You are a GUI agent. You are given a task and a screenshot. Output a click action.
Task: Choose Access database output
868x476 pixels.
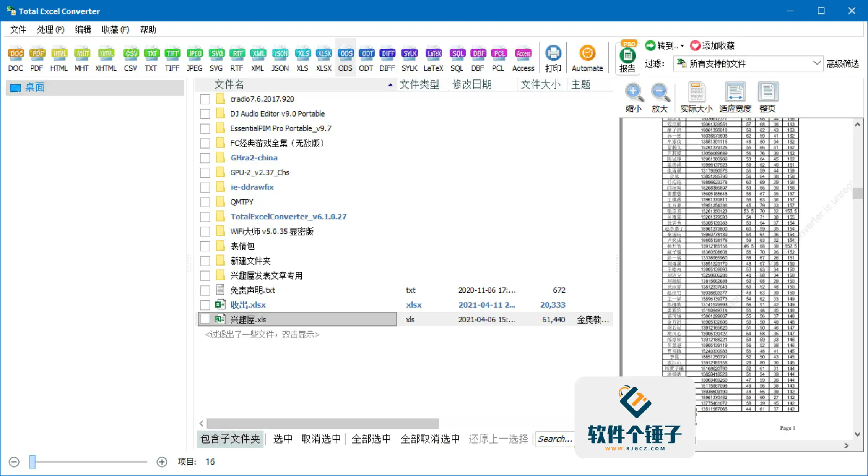point(523,58)
